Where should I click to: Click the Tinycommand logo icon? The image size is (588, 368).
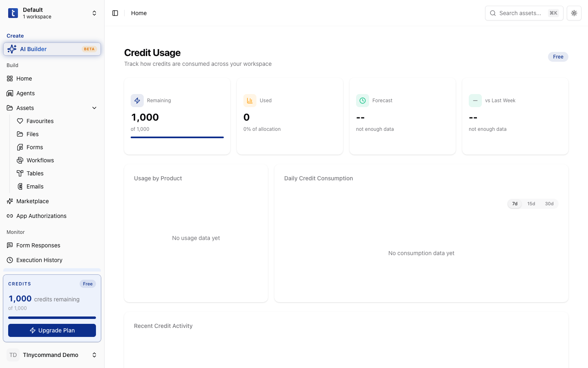tap(13, 13)
